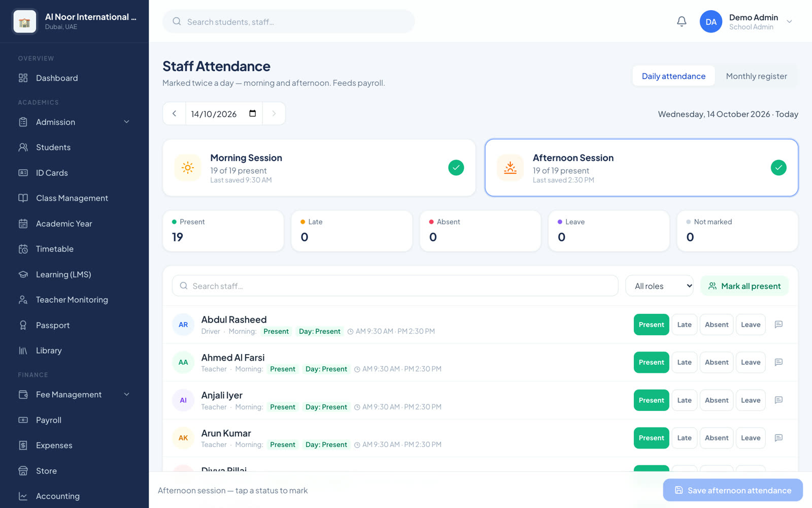Mark Abdul Rasheed as Late
812x508 pixels.
tap(684, 325)
